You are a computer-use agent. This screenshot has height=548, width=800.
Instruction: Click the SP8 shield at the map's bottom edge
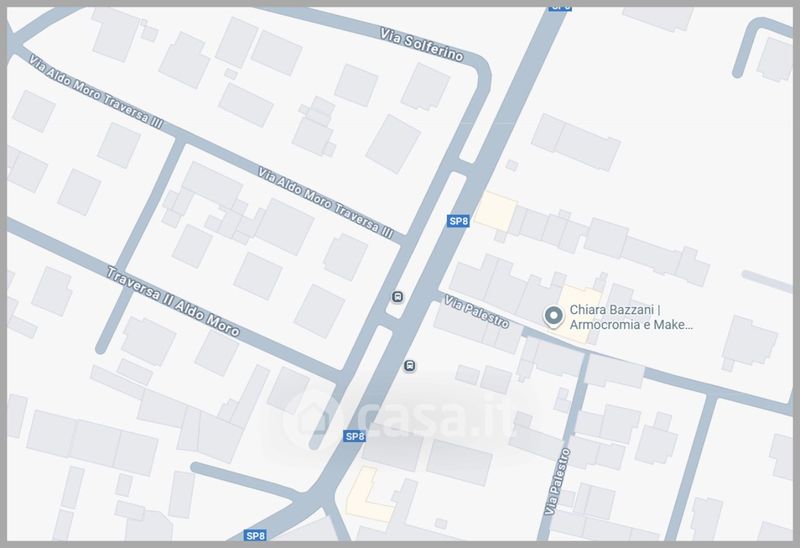[256, 535]
